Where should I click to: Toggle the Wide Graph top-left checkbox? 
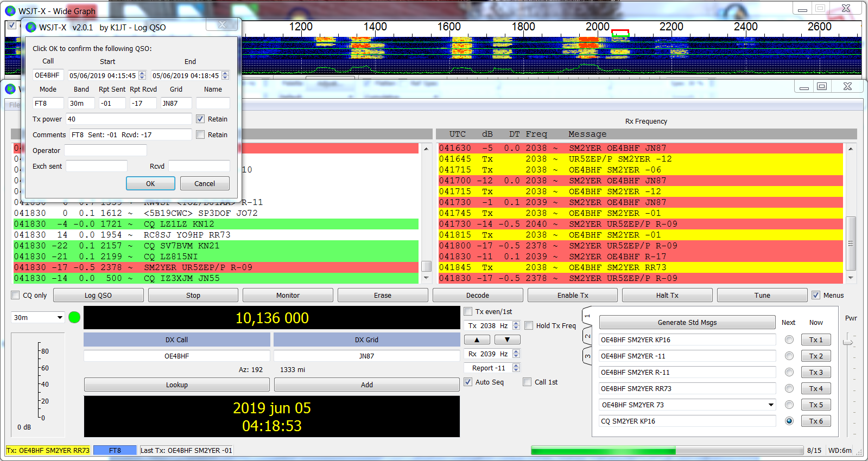[x=11, y=25]
